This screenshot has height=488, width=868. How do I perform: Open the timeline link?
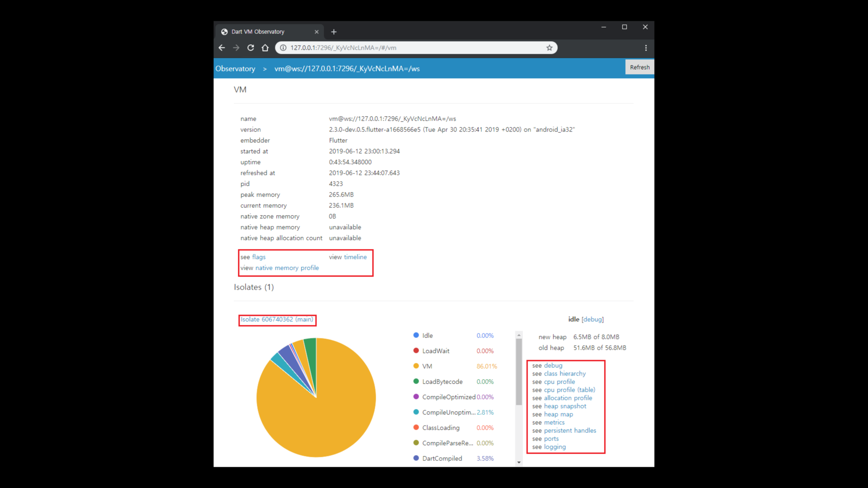click(x=355, y=257)
